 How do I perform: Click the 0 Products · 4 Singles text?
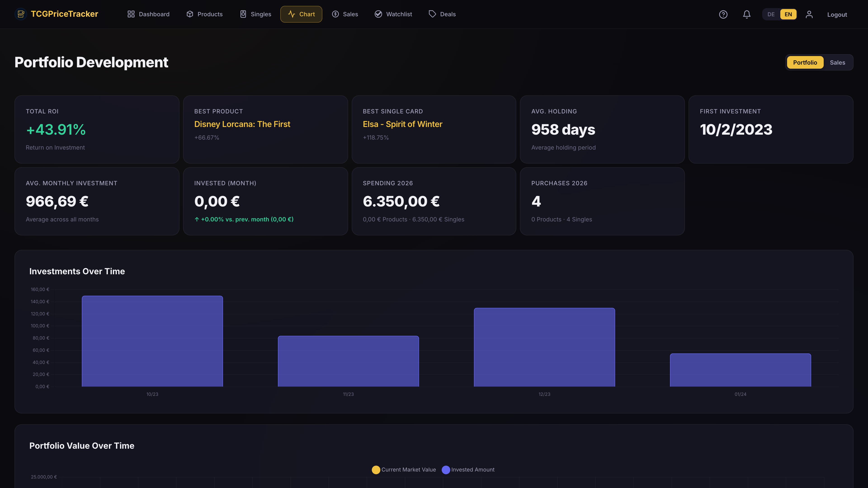(x=561, y=219)
